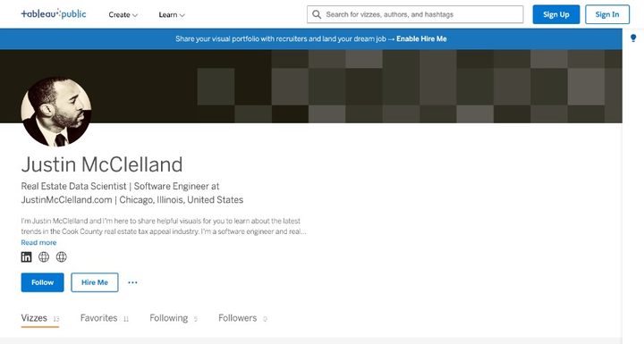Open the first globe website icon

(44, 257)
